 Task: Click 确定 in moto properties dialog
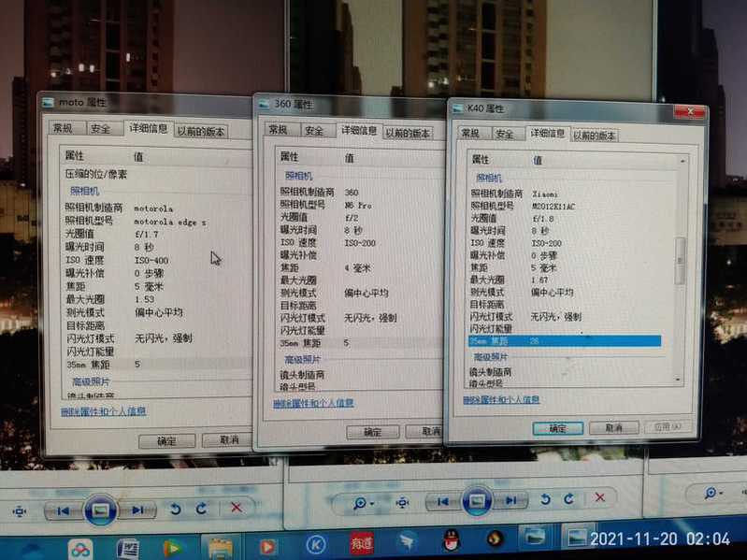point(166,441)
